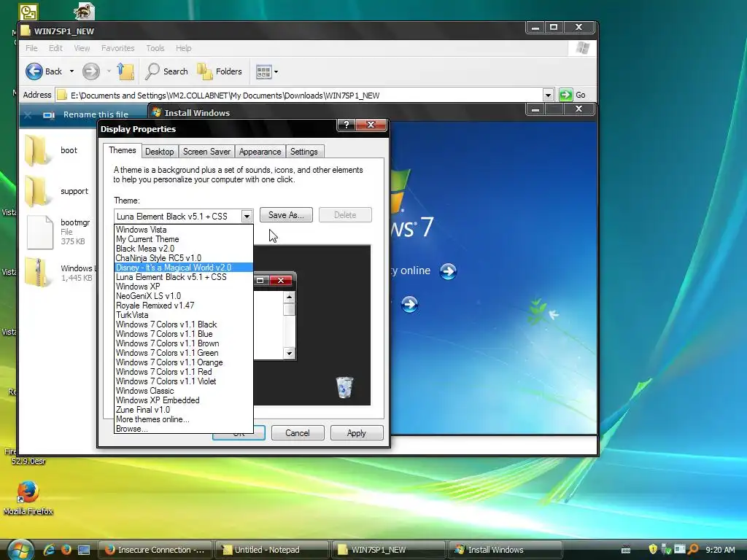
Task: Pick 'Windows Classic' theme entry
Action: click(183, 391)
